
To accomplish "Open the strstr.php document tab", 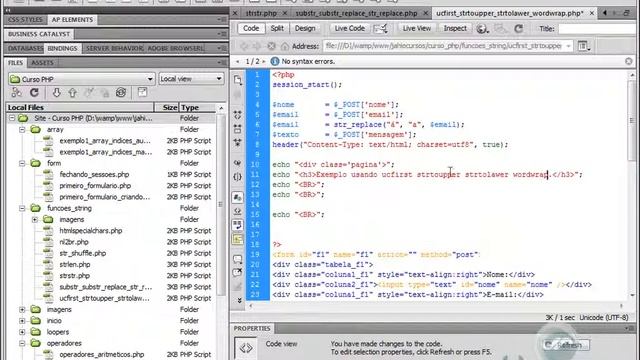I will click(261, 13).
